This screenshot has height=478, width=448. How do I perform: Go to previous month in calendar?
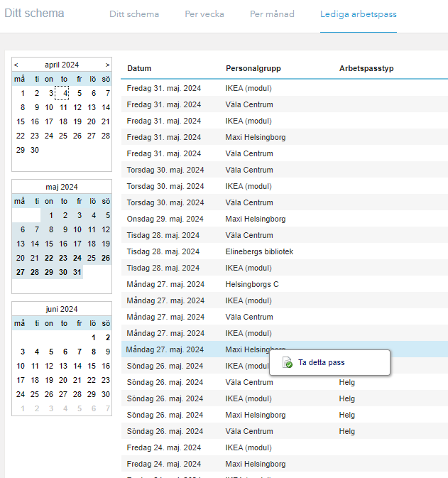click(16, 65)
